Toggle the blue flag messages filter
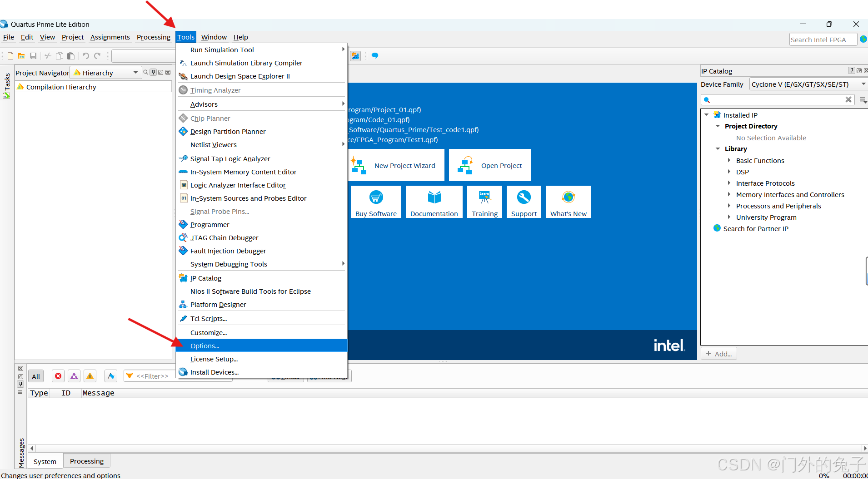 point(111,376)
